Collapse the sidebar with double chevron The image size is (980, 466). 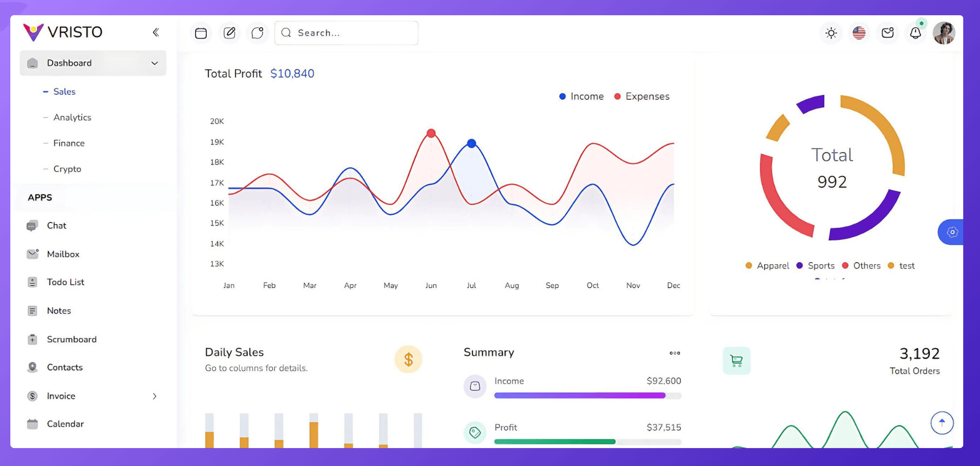[x=156, y=32]
